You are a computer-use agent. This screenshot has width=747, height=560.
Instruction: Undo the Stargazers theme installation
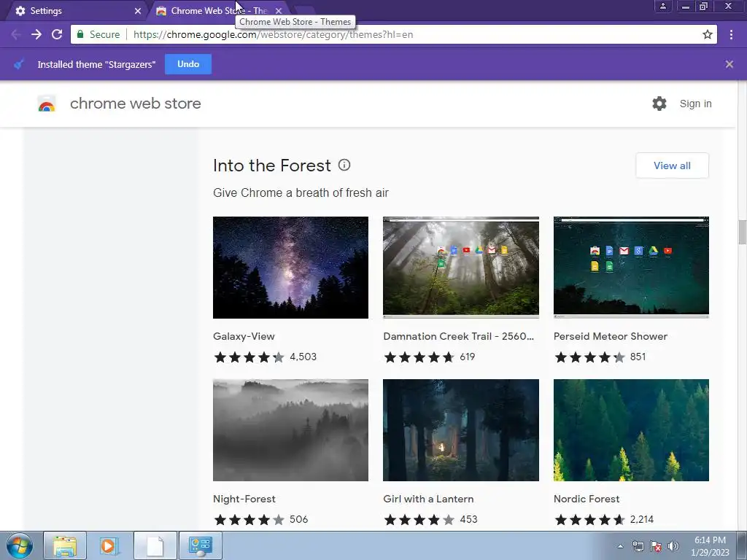click(x=188, y=64)
